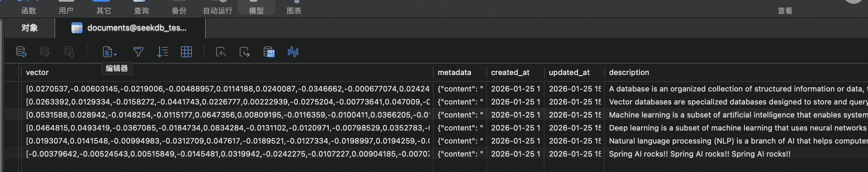Click the commit transaction icon

coord(45,52)
